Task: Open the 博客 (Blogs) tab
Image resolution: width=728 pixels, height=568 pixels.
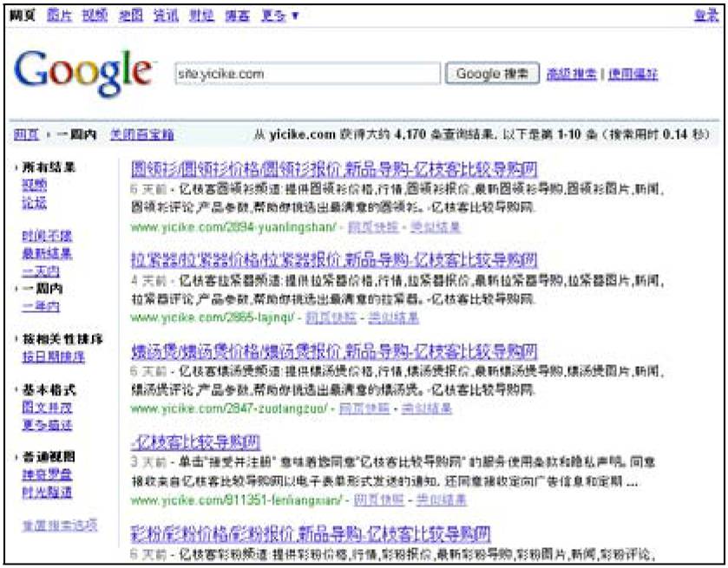Action: coord(237,16)
